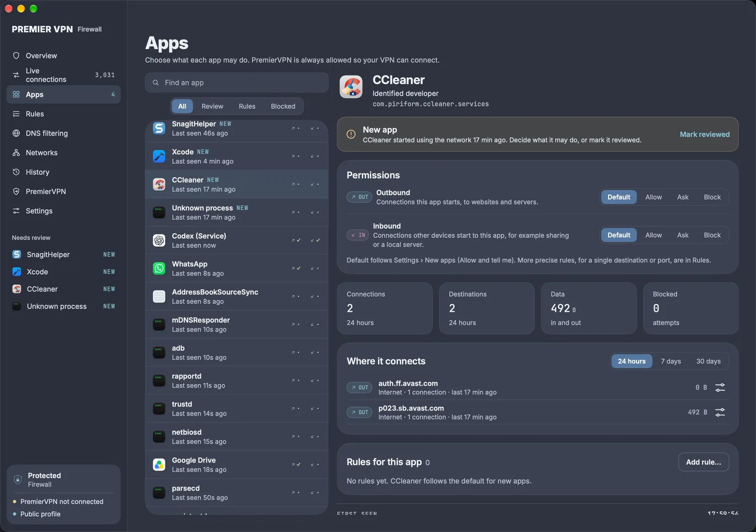This screenshot has width=756, height=532.
Task: Select the netbiosd app row
Action: pos(237,437)
